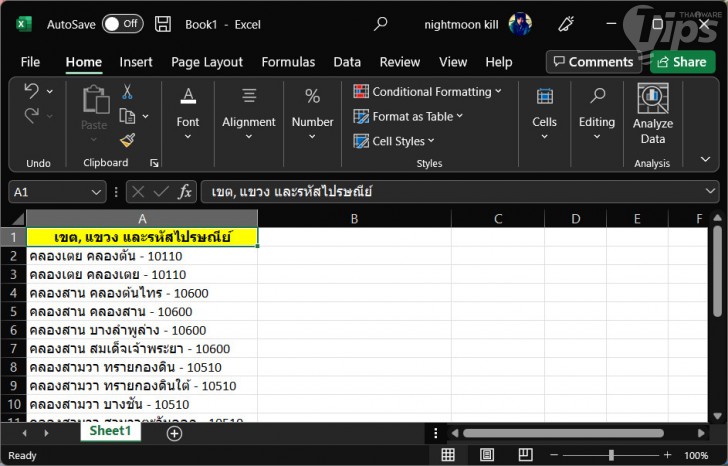Screen dimensions: 728x466
Task: Select column B header
Action: click(354, 218)
